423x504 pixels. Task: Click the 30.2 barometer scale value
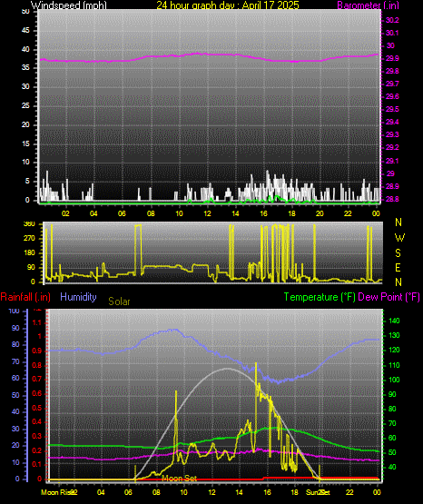click(392, 20)
